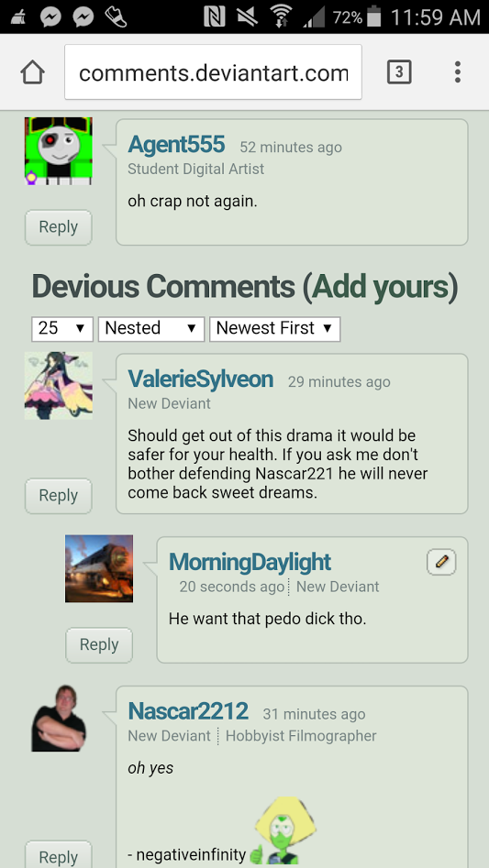Viewport: 489px width, 868px height.
Task: Open the 25 comments-per-page dropdown
Action: [x=62, y=328]
